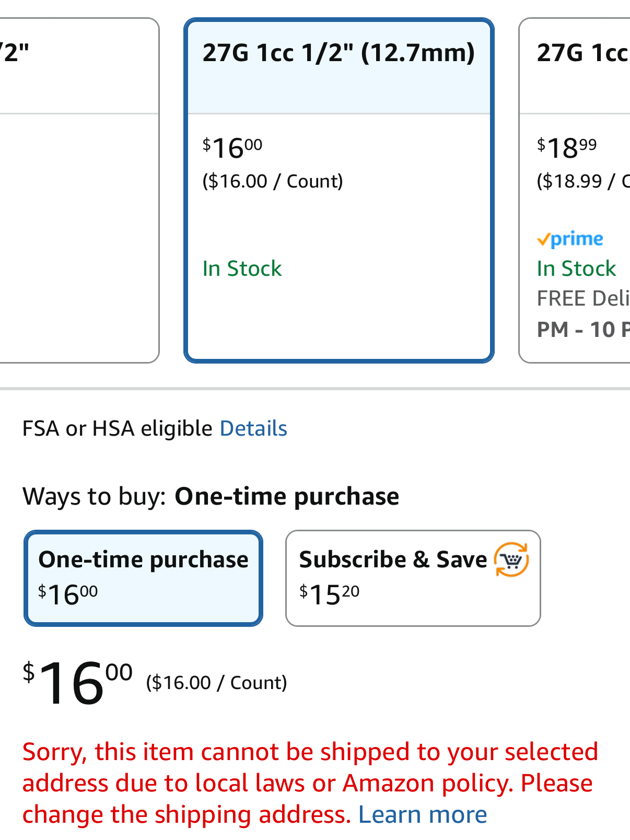Viewport: 630px width, 840px height.
Task: Click the FREE Delivery text
Action: pos(582,299)
